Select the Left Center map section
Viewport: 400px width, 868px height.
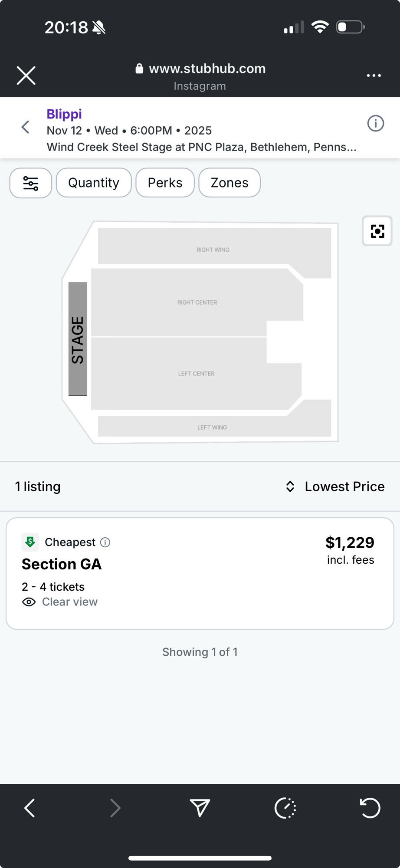pyautogui.click(x=196, y=373)
